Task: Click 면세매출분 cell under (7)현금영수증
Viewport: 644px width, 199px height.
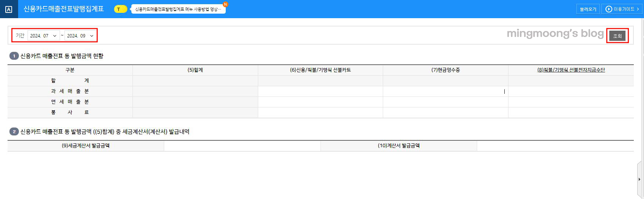Action: [x=445, y=102]
